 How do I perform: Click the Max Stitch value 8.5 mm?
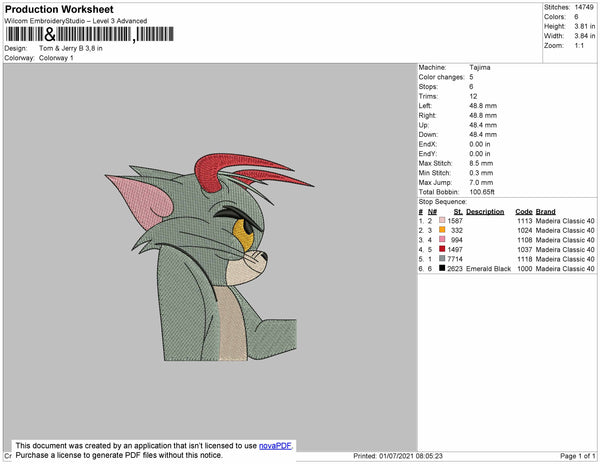tap(481, 163)
